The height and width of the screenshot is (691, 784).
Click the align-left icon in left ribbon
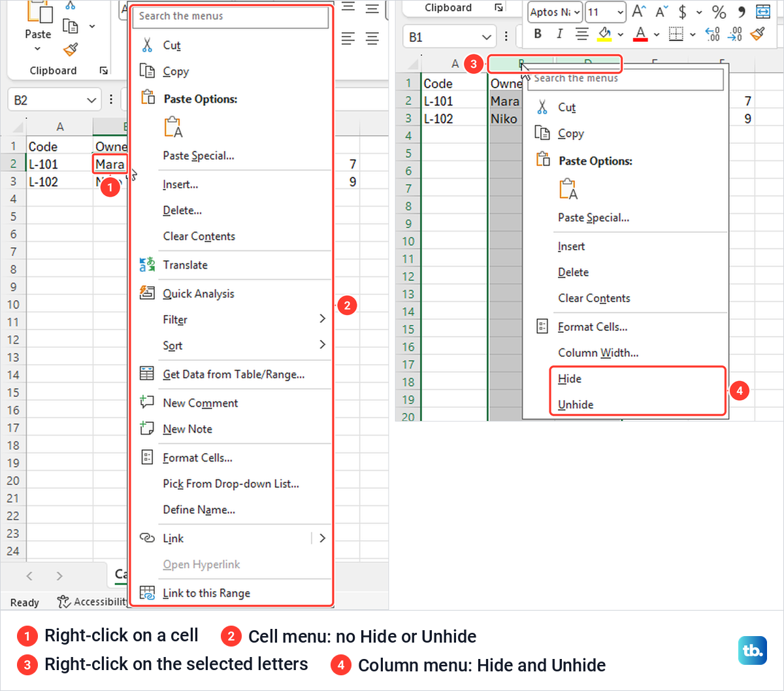click(x=348, y=39)
